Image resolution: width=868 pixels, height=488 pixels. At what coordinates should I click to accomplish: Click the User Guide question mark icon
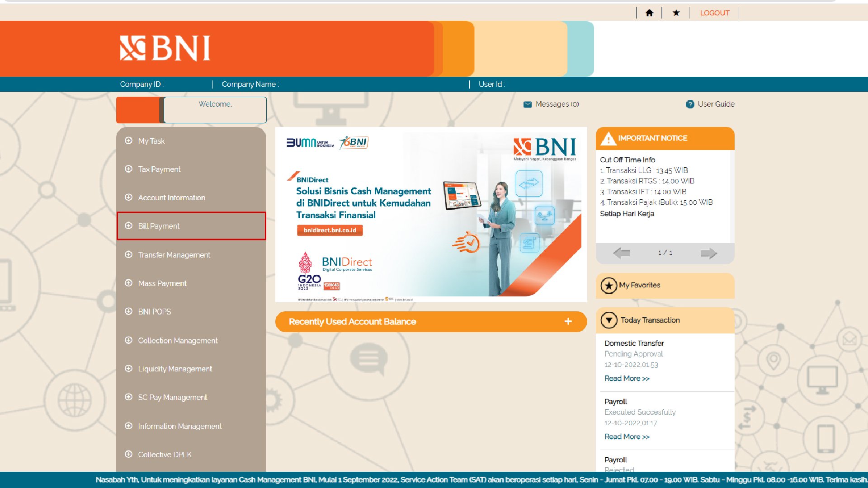pyautogui.click(x=689, y=104)
